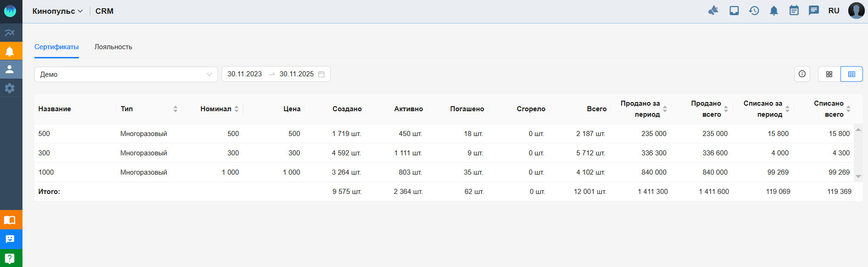Viewport: 868px width, 267px height.
Task: Select the Сертификаты tab
Action: pos(56,47)
